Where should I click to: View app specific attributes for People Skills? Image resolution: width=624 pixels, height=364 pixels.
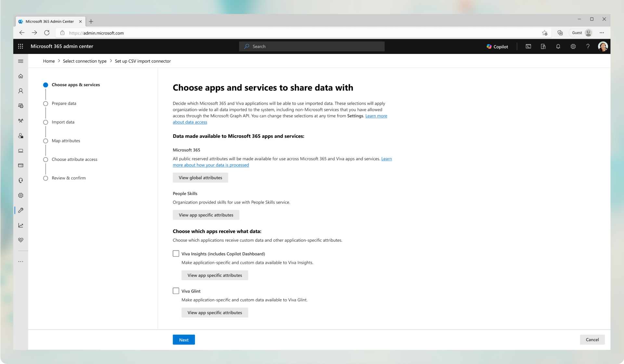pos(206,215)
